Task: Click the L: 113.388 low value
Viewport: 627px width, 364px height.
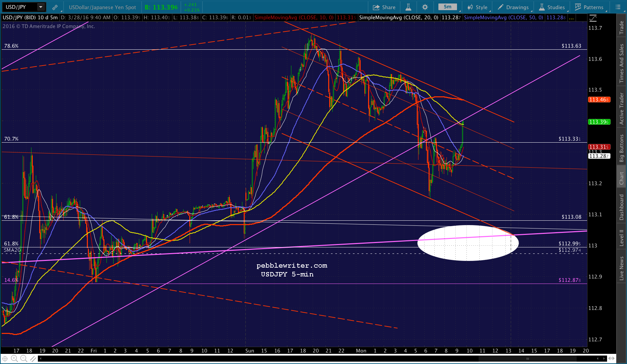Action: click(x=186, y=18)
